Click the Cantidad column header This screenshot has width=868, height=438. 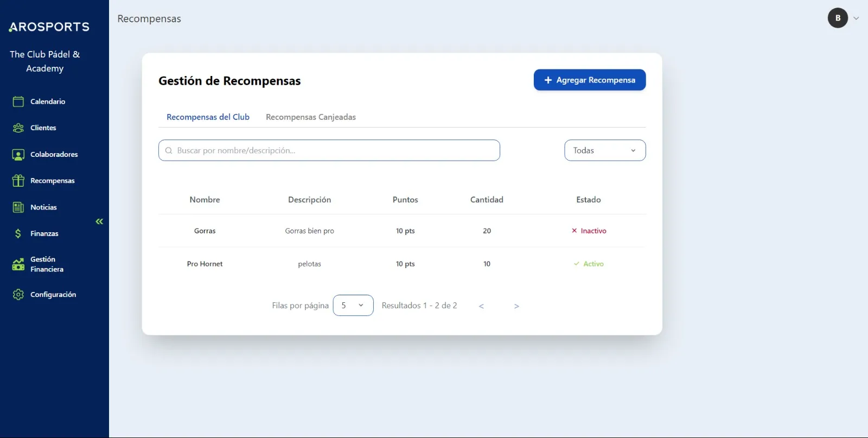(487, 200)
